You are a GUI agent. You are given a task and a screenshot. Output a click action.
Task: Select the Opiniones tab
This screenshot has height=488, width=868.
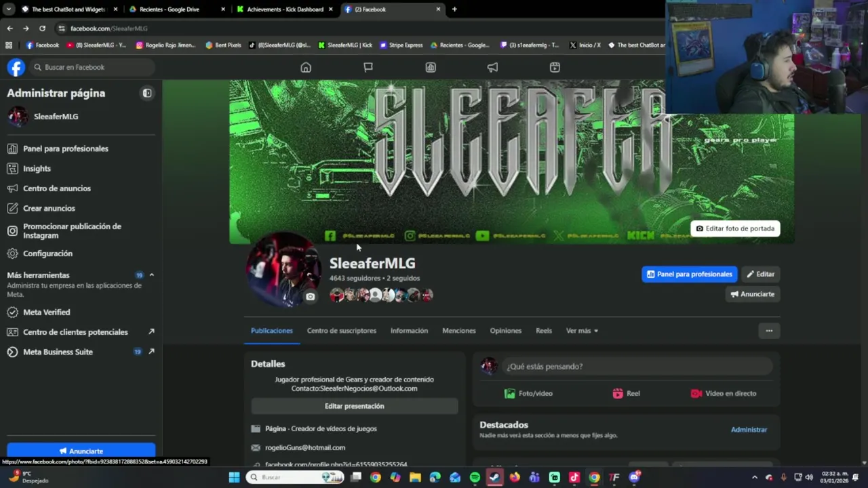point(506,331)
